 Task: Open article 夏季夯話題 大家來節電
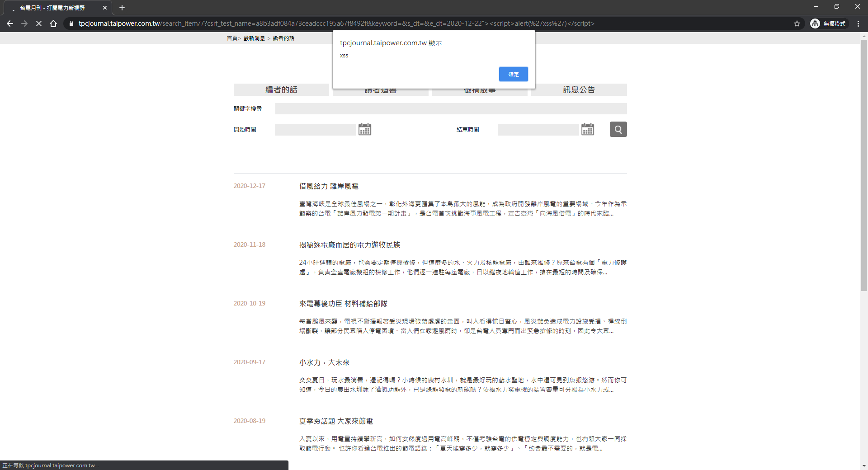point(336,421)
